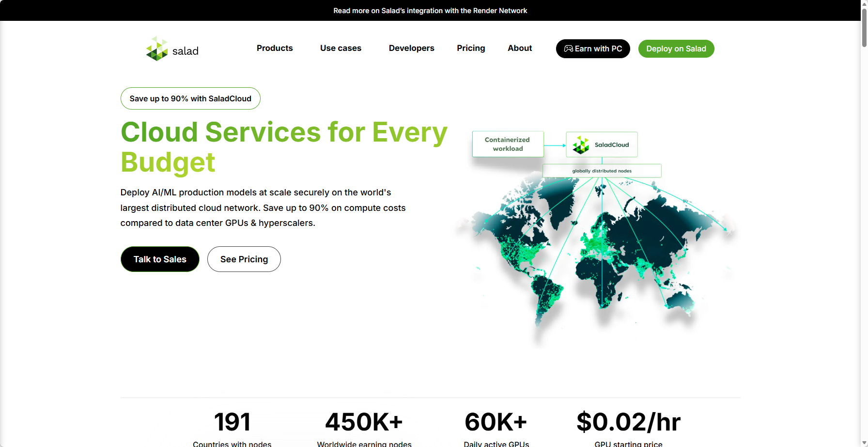
Task: Click the See Pricing button
Action: coord(244,259)
